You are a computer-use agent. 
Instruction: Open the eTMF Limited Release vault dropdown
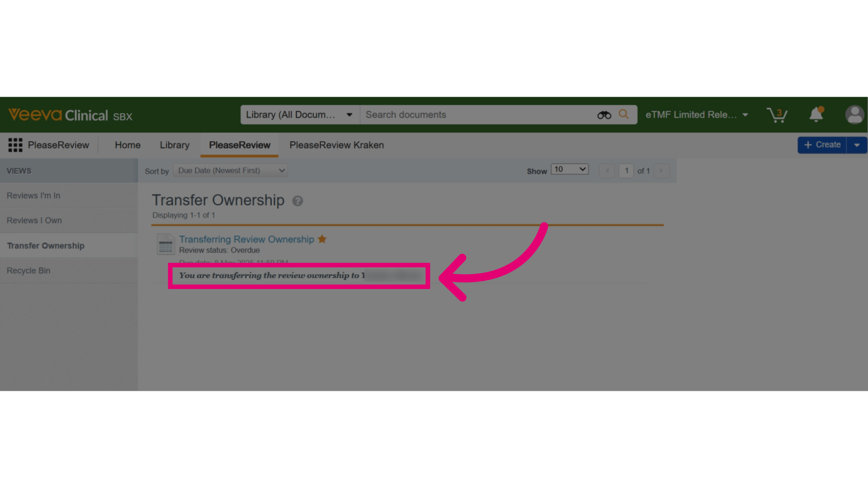(697, 115)
